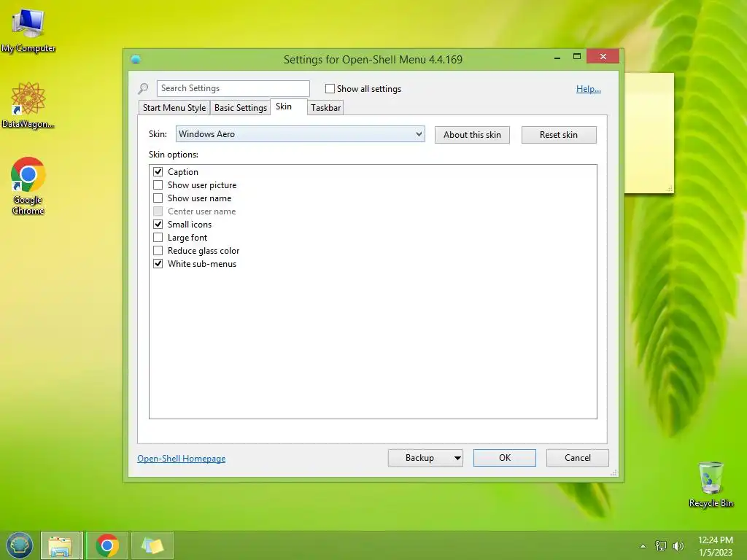Screen dimensions: 747x560
Task: Show hidden tray icons arrow
Action: click(x=643, y=546)
